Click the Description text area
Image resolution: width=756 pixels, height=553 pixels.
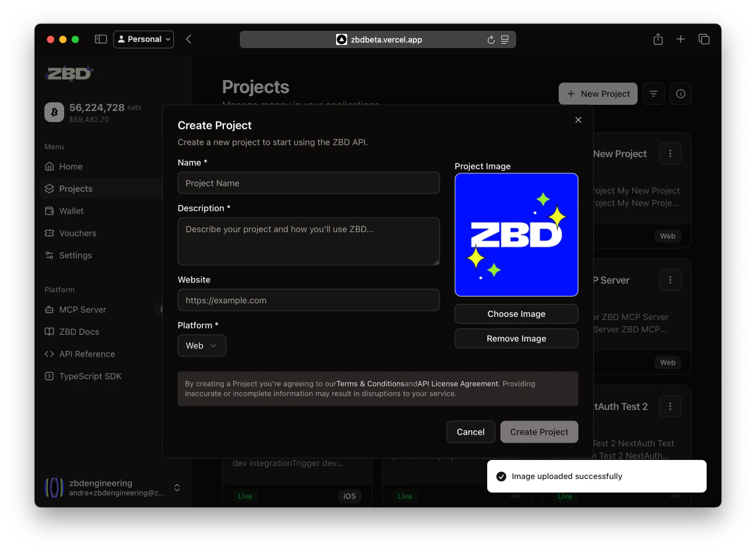coord(308,241)
